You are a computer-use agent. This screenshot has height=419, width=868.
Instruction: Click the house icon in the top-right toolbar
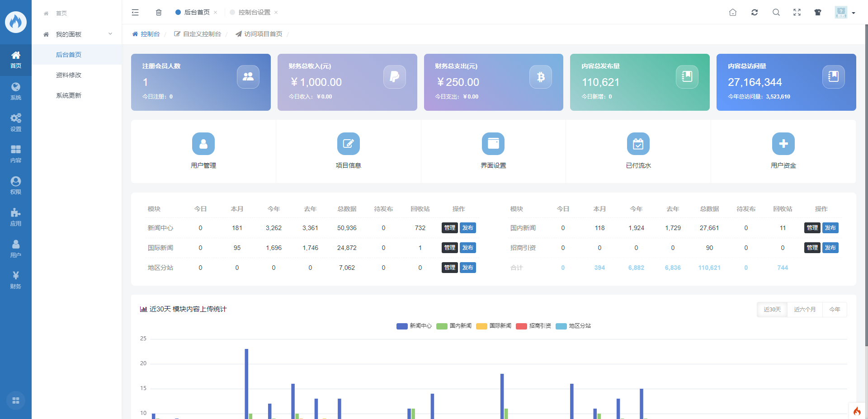(733, 12)
